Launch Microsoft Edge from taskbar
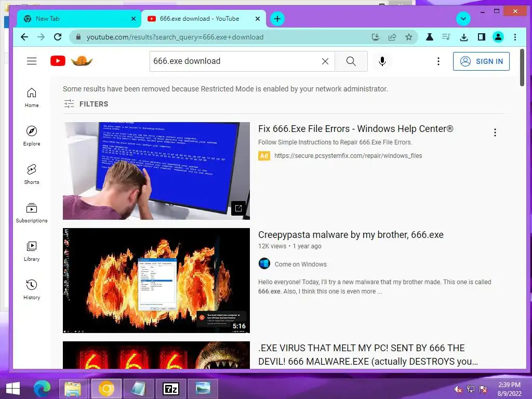 [42, 389]
